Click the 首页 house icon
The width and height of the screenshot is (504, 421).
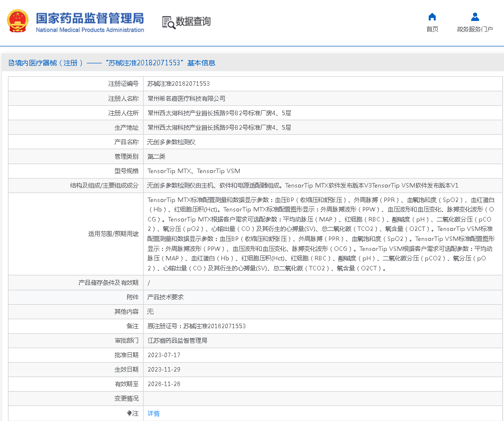(432, 17)
